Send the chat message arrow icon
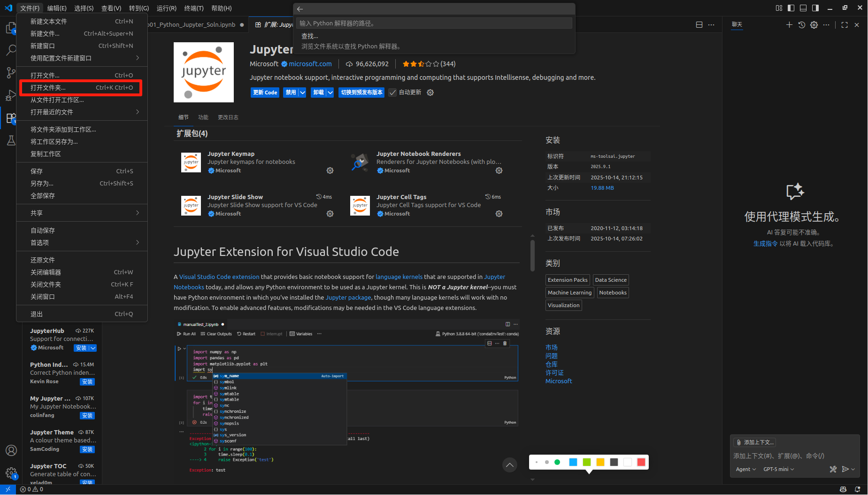Screen dimensions: 868x495 tap(845, 469)
